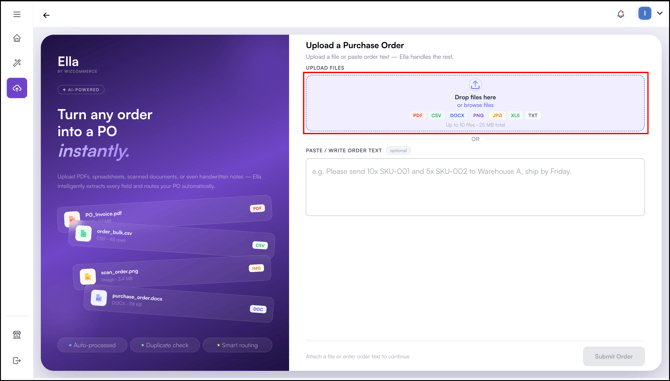Click the JPG format tag
670x381 pixels.
[497, 115]
